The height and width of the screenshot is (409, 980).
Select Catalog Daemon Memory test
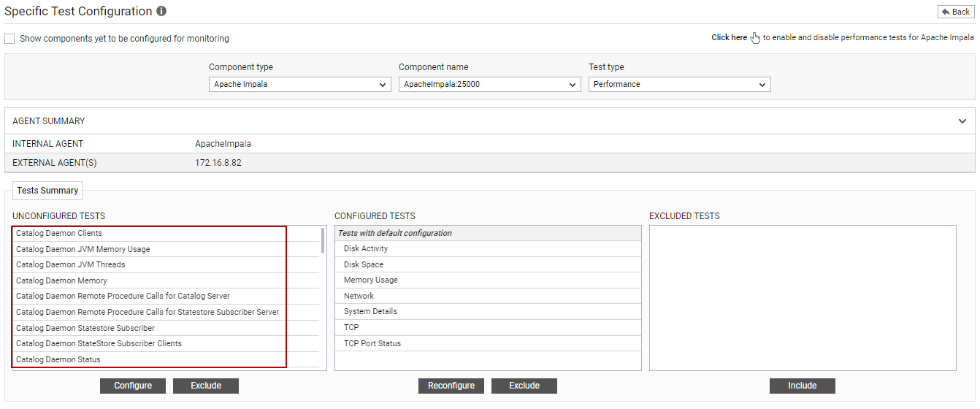166,280
